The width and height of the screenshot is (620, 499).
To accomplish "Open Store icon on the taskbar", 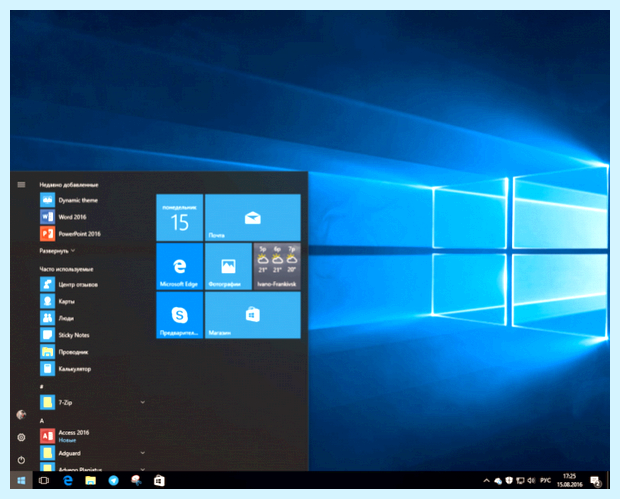I will [159, 480].
